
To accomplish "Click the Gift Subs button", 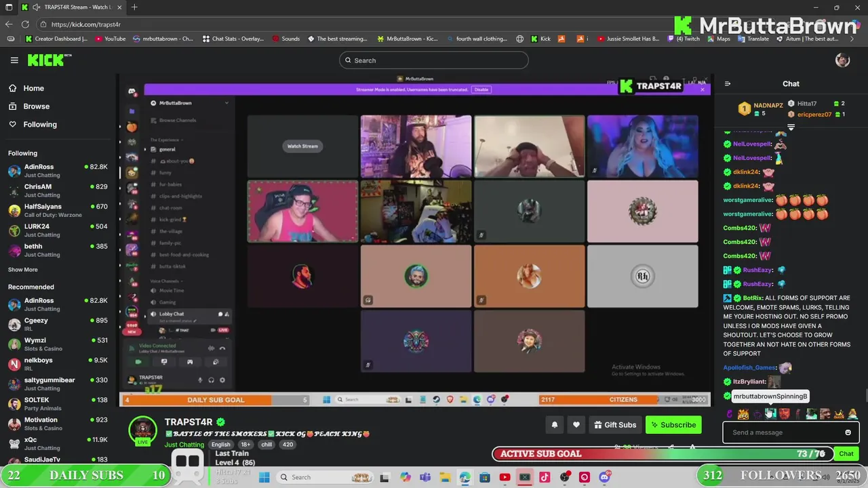I will (x=615, y=425).
